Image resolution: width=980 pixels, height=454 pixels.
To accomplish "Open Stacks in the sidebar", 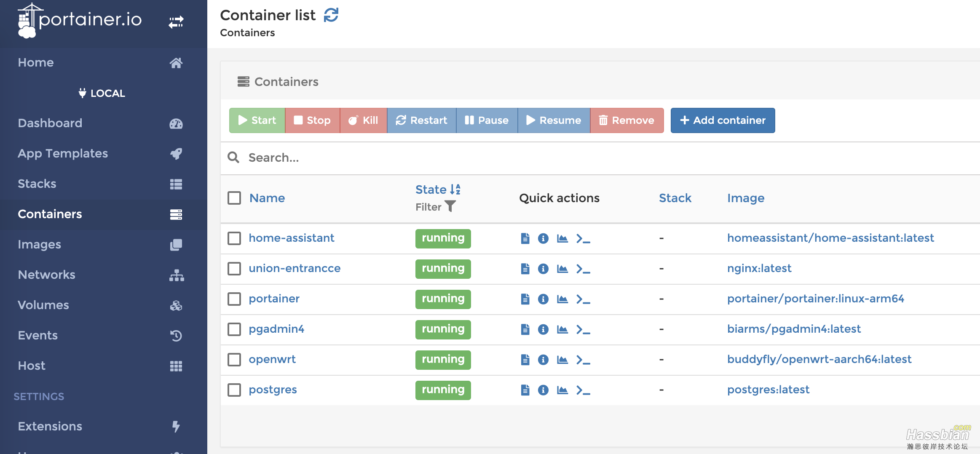I will click(x=103, y=184).
